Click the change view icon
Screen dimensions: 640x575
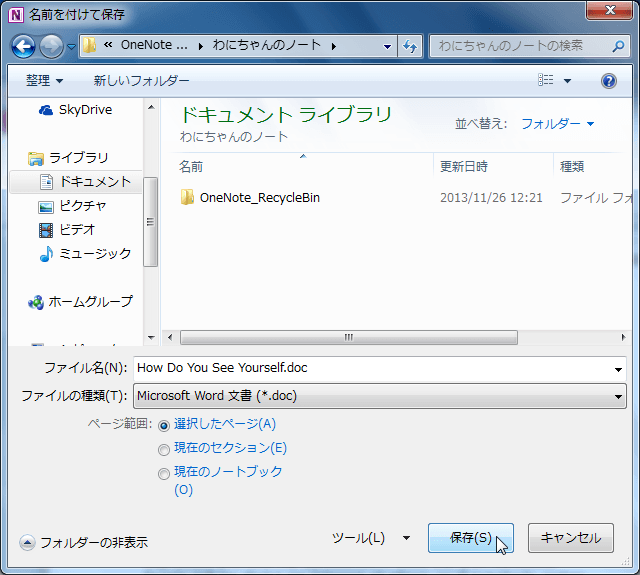546,80
